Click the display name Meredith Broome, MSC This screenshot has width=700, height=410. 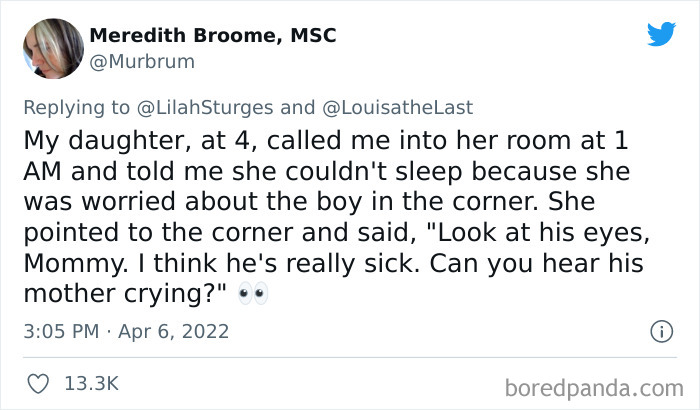[x=212, y=36]
